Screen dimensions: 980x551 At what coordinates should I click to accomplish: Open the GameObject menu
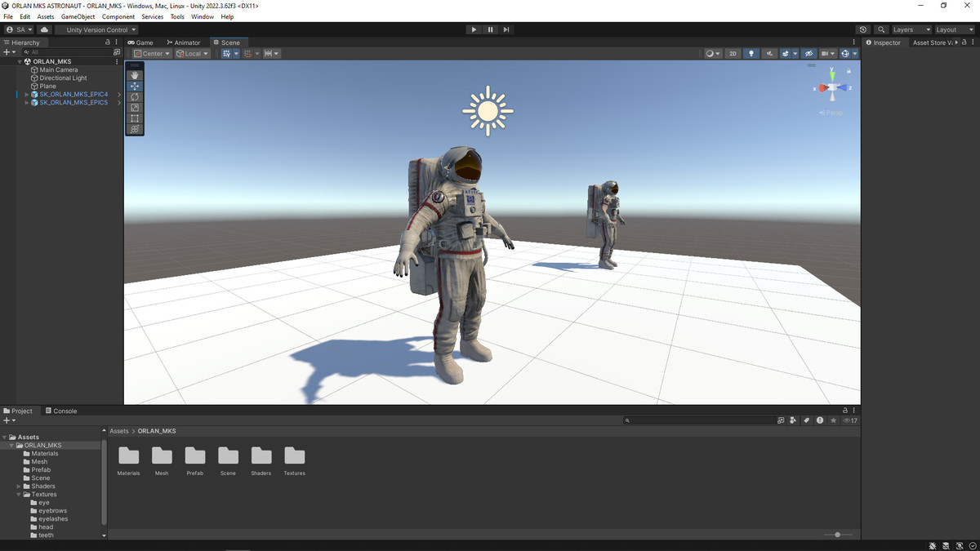[78, 16]
